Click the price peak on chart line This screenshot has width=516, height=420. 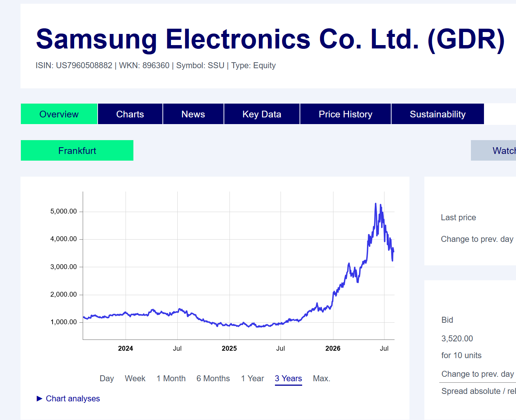coord(376,204)
